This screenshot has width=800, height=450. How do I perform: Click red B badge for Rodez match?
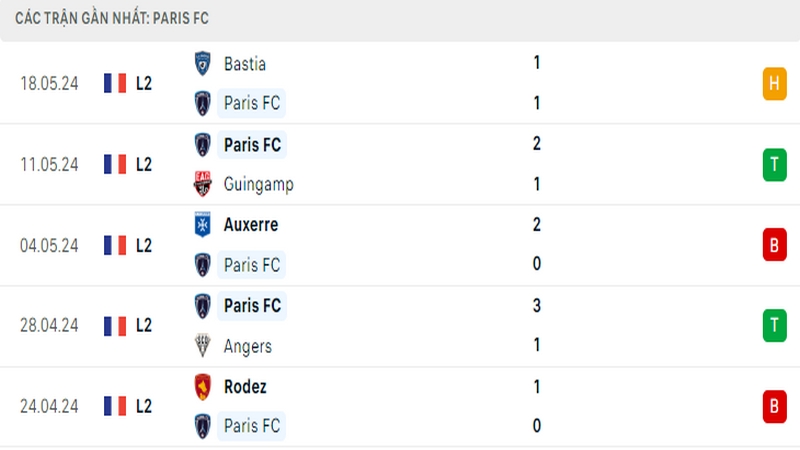tap(774, 407)
